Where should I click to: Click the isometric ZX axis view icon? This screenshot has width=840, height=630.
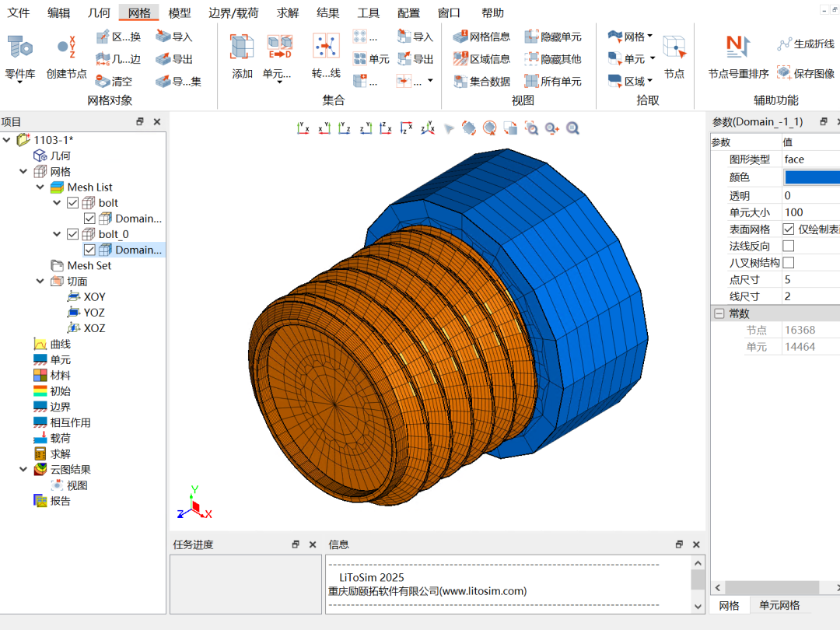428,128
